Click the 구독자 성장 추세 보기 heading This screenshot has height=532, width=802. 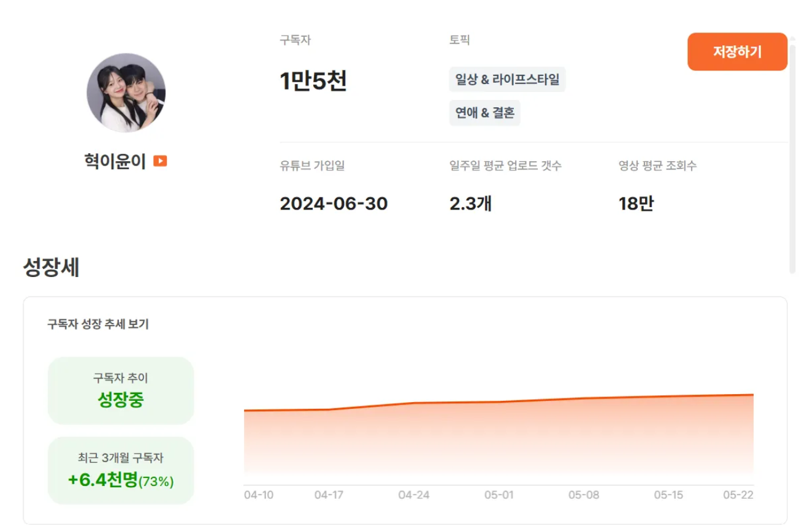pos(98,324)
